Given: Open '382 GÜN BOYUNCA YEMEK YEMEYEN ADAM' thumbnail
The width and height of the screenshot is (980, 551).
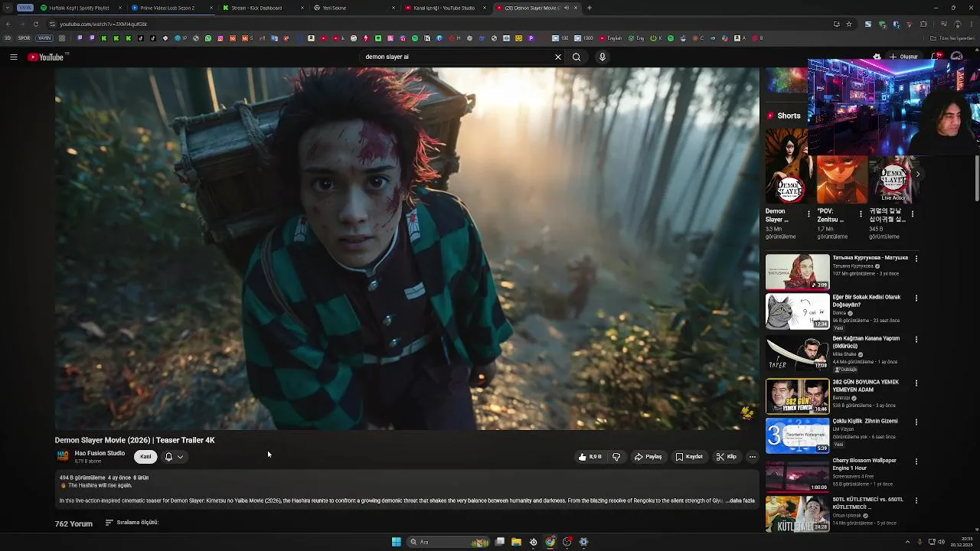Looking at the screenshot, I should click(x=797, y=396).
